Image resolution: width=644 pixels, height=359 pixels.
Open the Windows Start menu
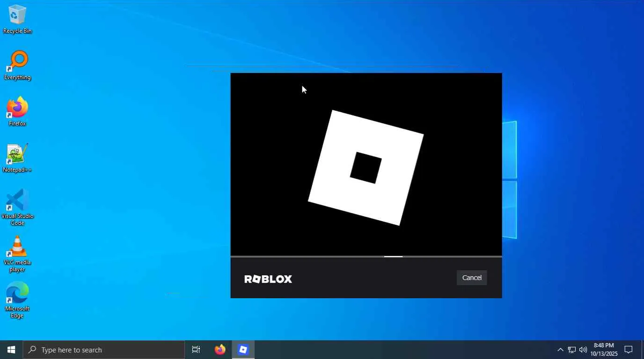pyautogui.click(x=11, y=350)
